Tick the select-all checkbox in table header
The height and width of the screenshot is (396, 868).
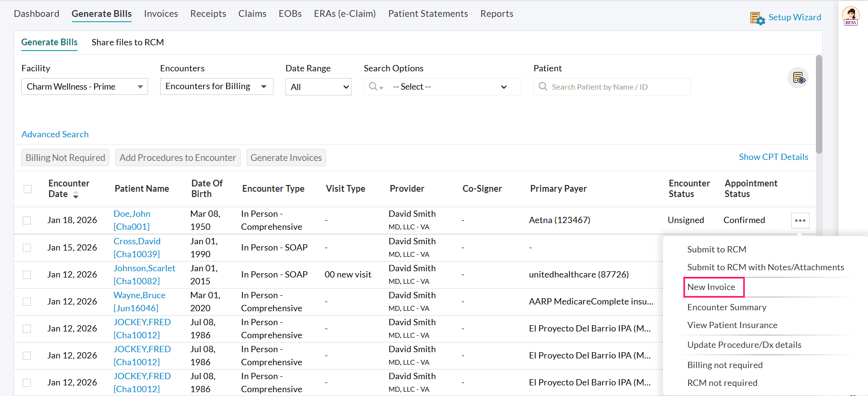tap(28, 189)
